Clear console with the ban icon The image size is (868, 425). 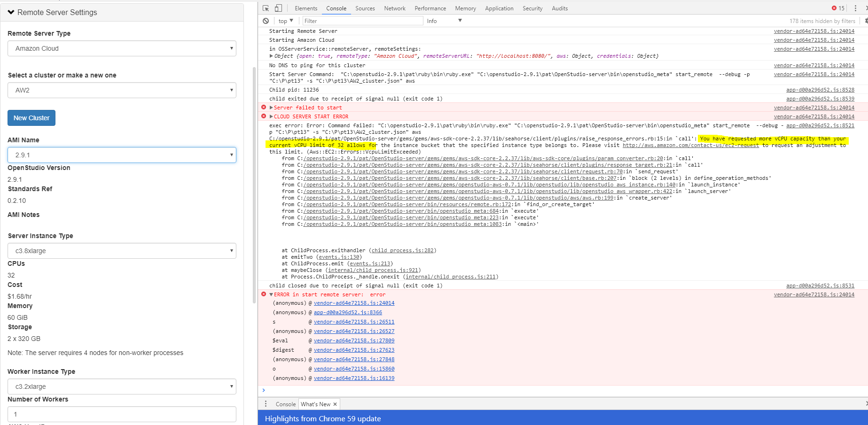[x=266, y=21]
